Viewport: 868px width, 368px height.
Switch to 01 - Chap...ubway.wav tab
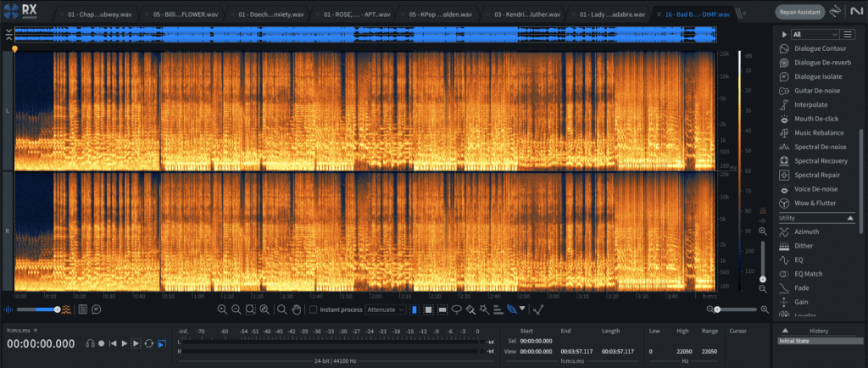(x=95, y=14)
